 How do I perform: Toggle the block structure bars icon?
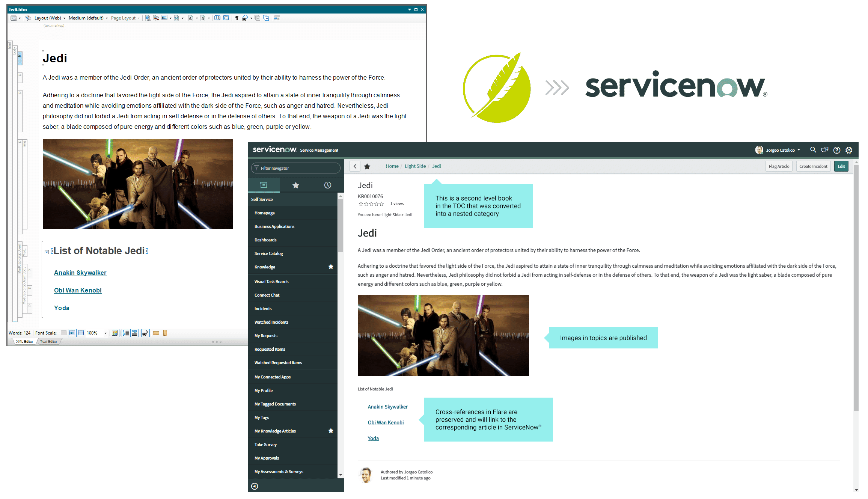point(126,333)
